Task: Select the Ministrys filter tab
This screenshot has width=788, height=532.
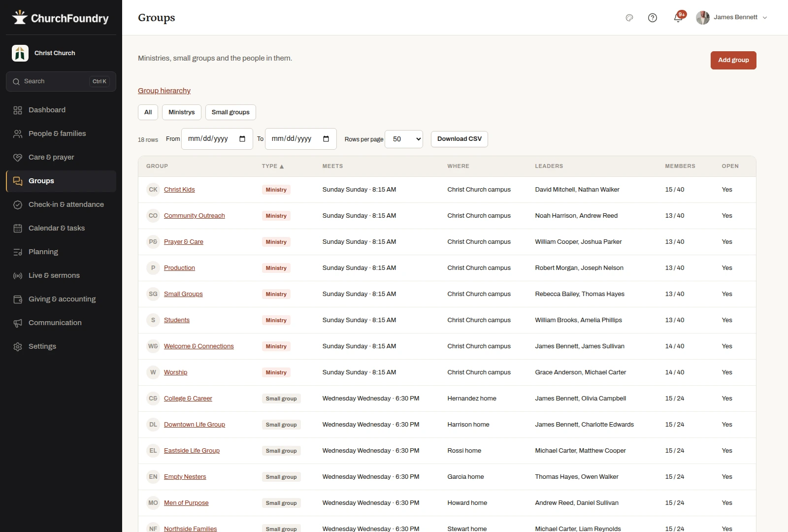Action: (182, 112)
